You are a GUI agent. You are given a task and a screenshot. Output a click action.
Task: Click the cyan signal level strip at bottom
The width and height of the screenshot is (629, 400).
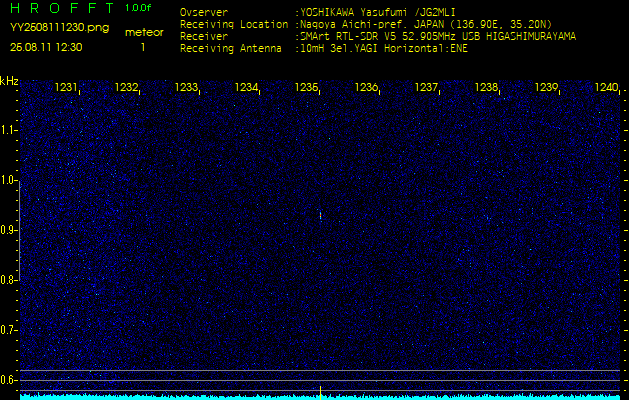pyautogui.click(x=320, y=397)
